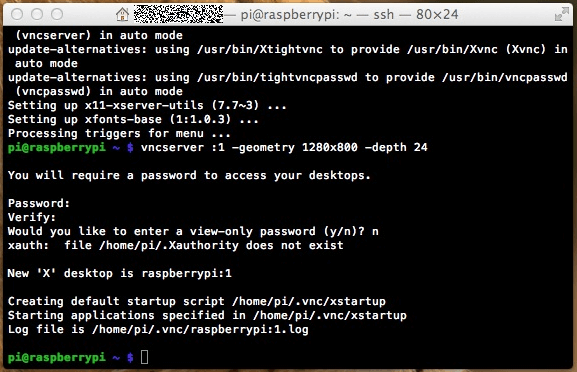Click the line mentioning '/usr/bin/Xtightvnc'
Viewport: 577px width, 372px height.
(288, 50)
